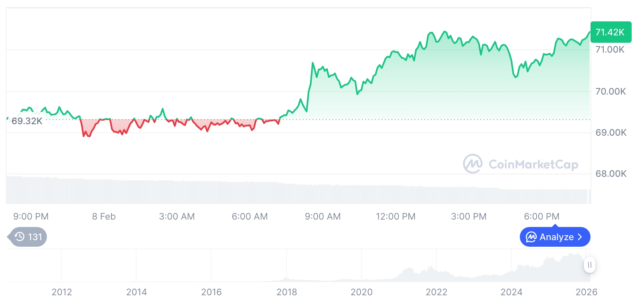This screenshot has height=301, width=644.
Task: Jump to 2012 on the year navigator
Action: [62, 292]
